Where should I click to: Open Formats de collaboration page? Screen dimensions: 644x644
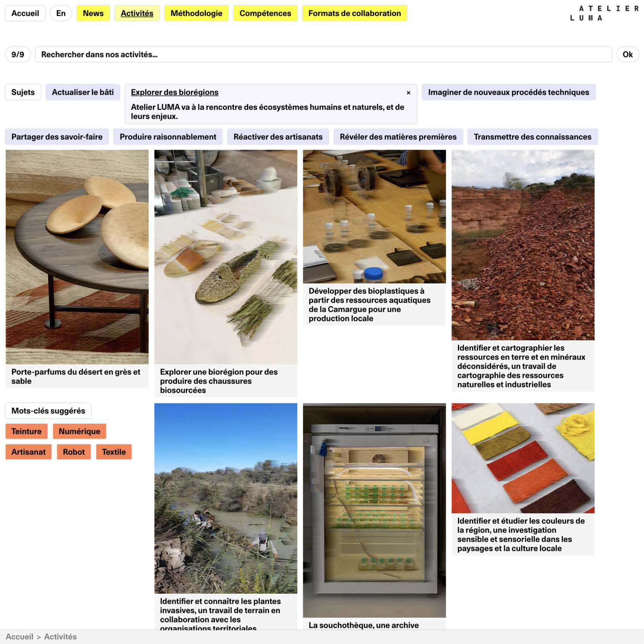point(354,13)
